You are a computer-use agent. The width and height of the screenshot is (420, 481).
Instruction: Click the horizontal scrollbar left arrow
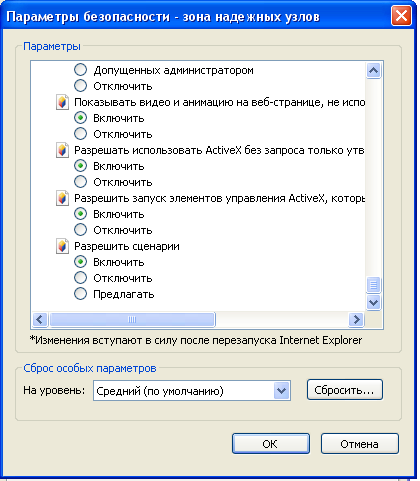(x=40, y=320)
